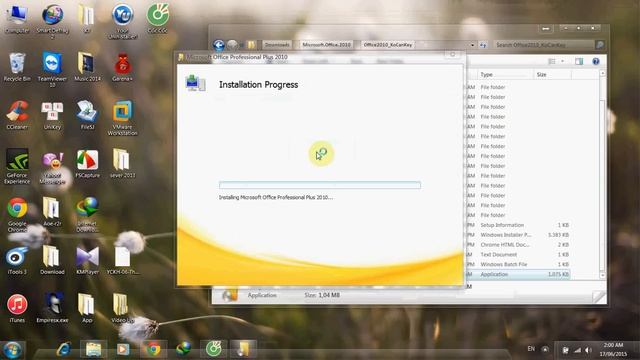Select the Text Document row

point(518,254)
